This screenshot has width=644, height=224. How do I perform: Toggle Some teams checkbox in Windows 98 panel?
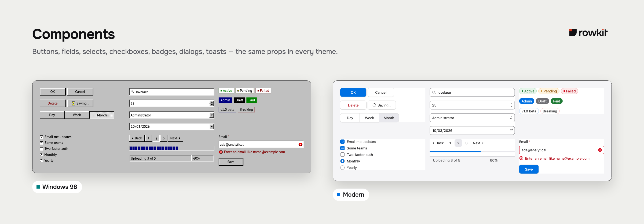coord(41,143)
